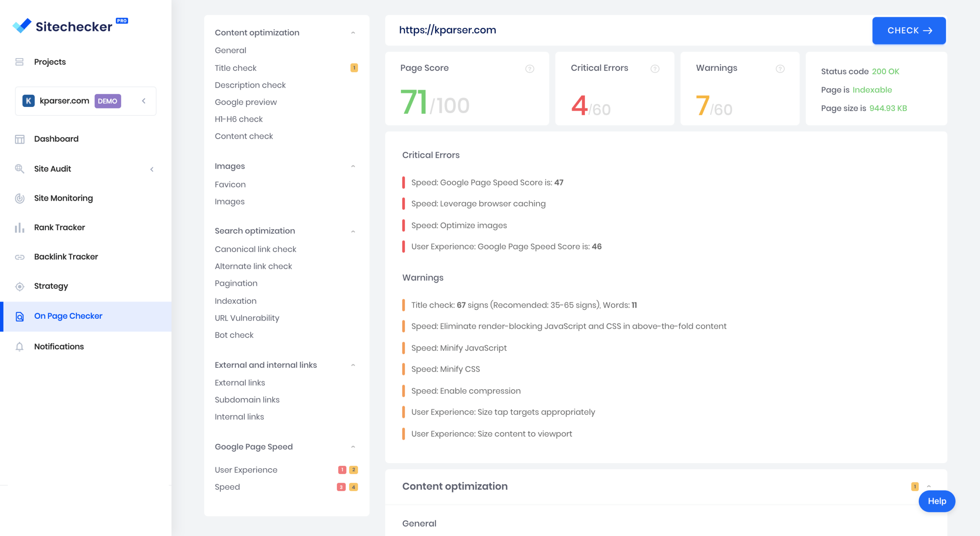Go to Rank Tracker
This screenshot has height=536, width=980.
point(59,228)
